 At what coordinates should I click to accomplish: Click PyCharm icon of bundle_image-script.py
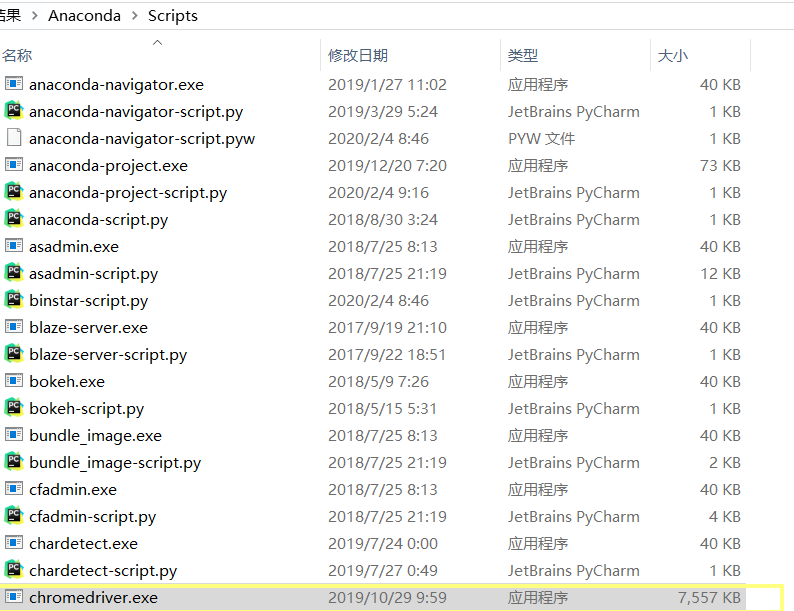pos(14,462)
